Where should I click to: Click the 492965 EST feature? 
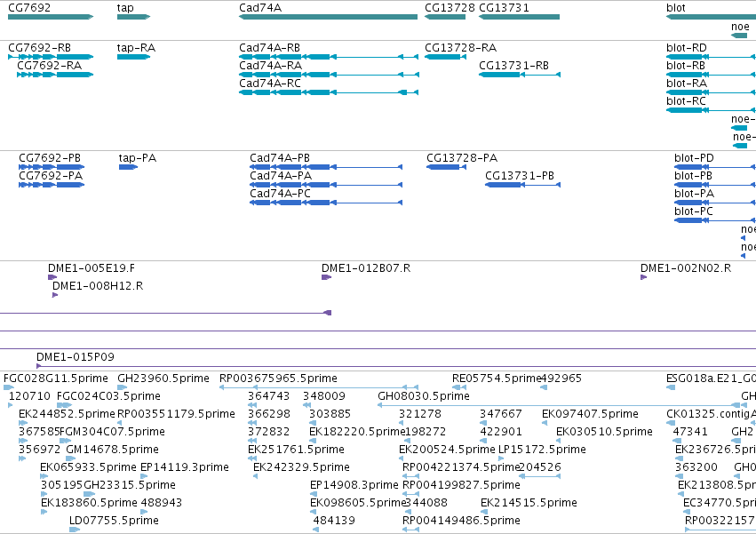pyautogui.click(x=544, y=387)
